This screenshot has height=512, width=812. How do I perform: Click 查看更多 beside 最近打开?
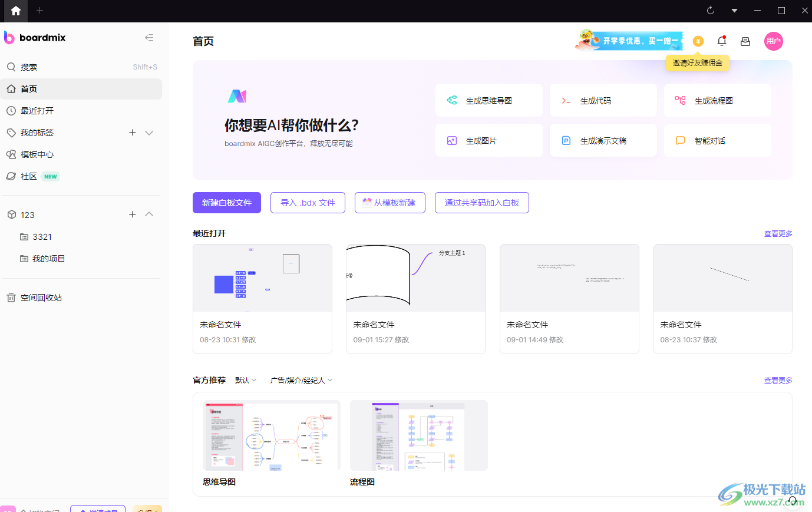pyautogui.click(x=778, y=234)
